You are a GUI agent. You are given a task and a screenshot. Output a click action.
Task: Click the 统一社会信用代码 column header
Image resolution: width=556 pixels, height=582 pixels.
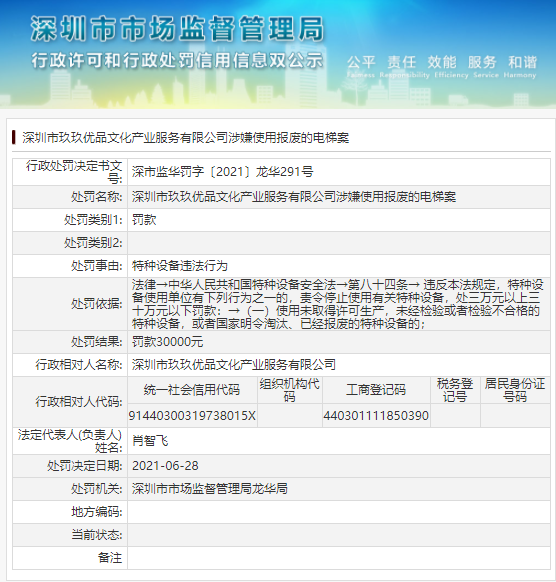click(x=192, y=390)
